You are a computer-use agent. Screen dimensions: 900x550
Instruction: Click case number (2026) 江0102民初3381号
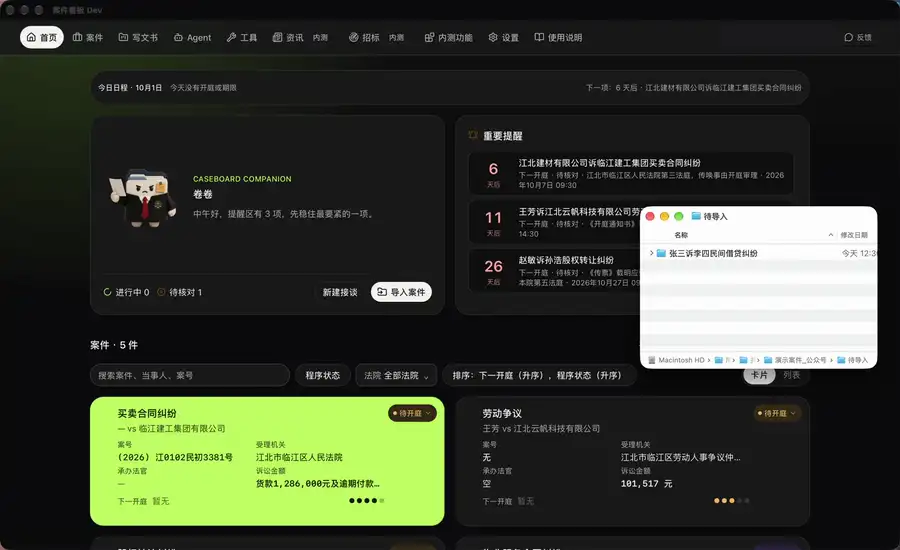pos(175,458)
